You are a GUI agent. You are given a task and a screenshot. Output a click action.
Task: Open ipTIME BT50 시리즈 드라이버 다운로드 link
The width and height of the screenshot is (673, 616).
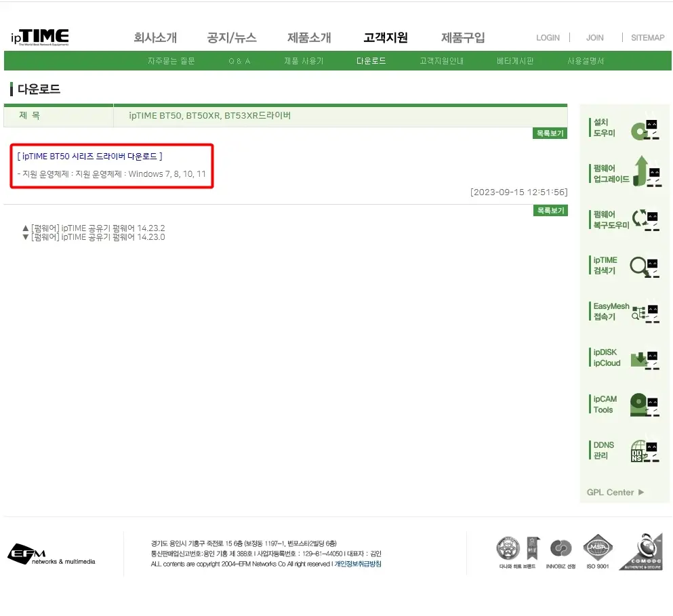89,157
